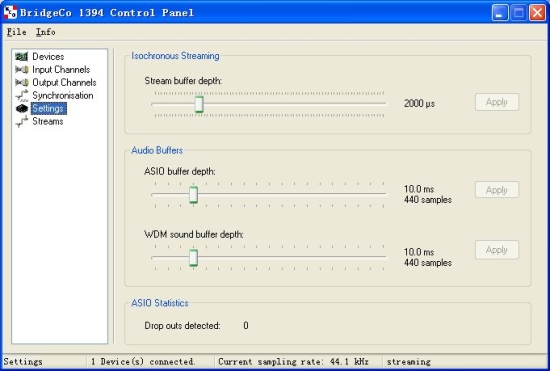Select Devices in the tree
The image size is (550, 371).
click(48, 56)
